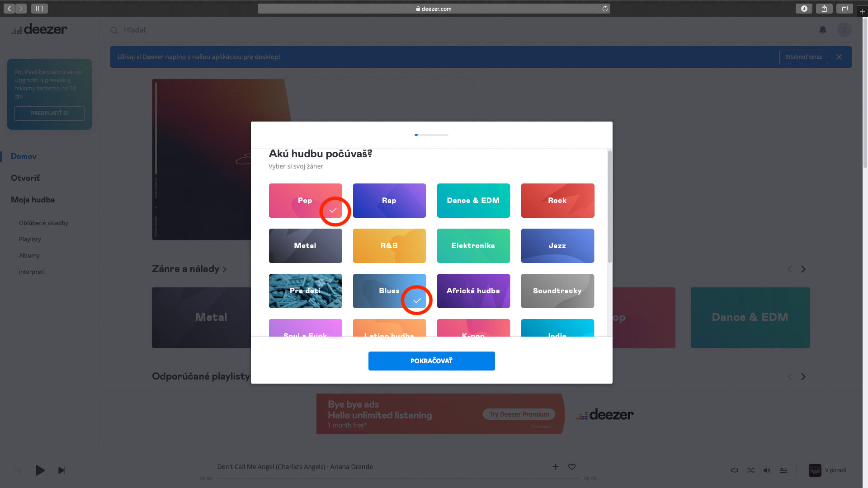Select the Pre deti genre tile
Image resolution: width=868 pixels, height=488 pixels.
(x=305, y=291)
